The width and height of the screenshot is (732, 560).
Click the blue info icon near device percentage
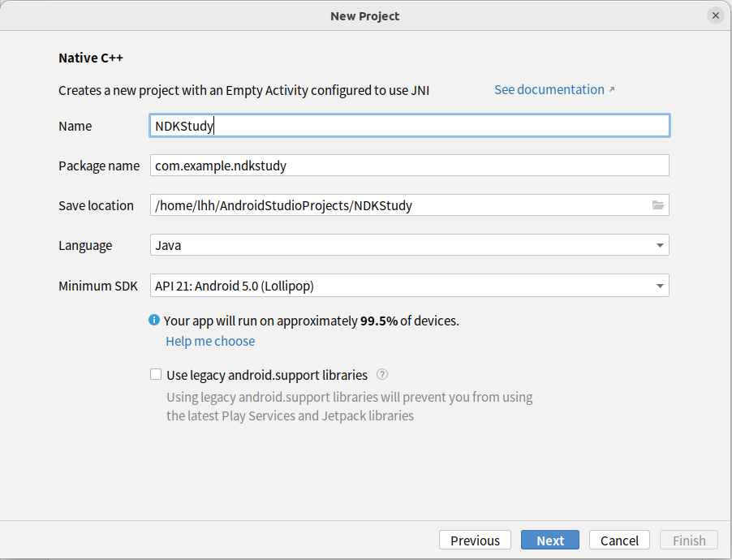154,320
